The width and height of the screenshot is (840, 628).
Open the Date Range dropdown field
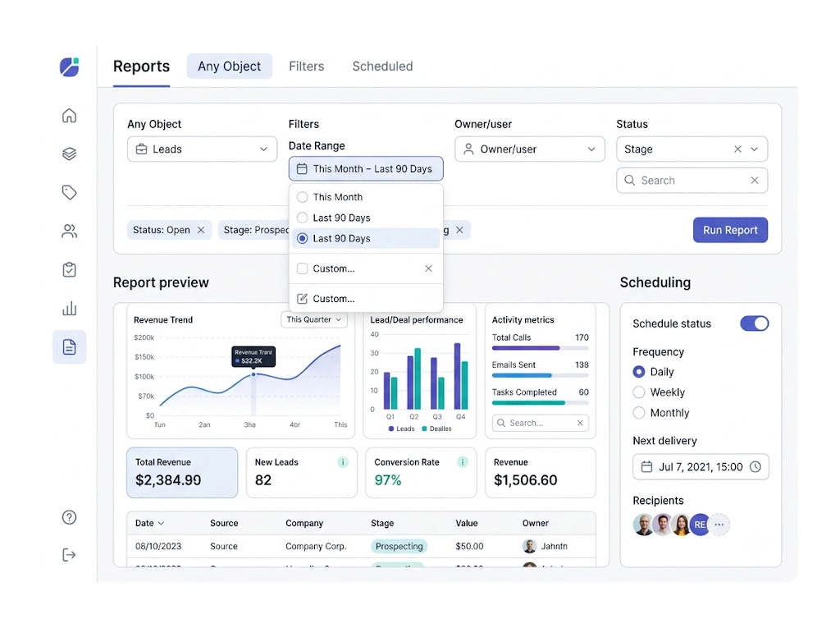point(366,169)
